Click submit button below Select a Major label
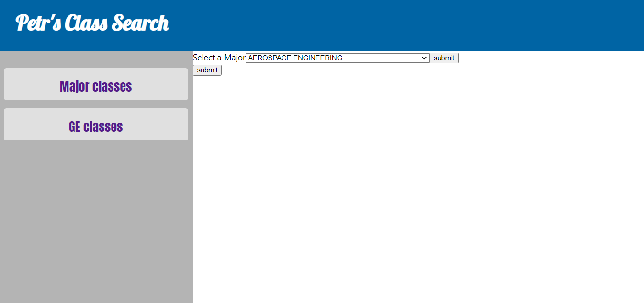Image resolution: width=644 pixels, height=303 pixels. (x=207, y=70)
